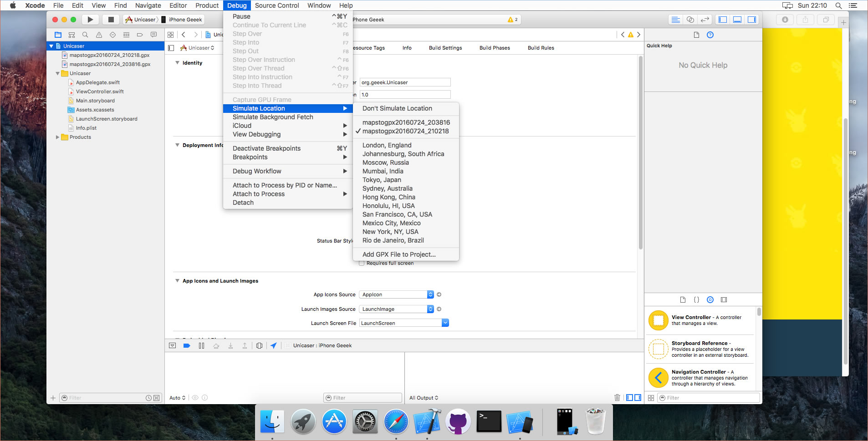Viewport: 868px width, 441px height.
Task: Click the bundle identifier text field
Action: pyautogui.click(x=405, y=82)
